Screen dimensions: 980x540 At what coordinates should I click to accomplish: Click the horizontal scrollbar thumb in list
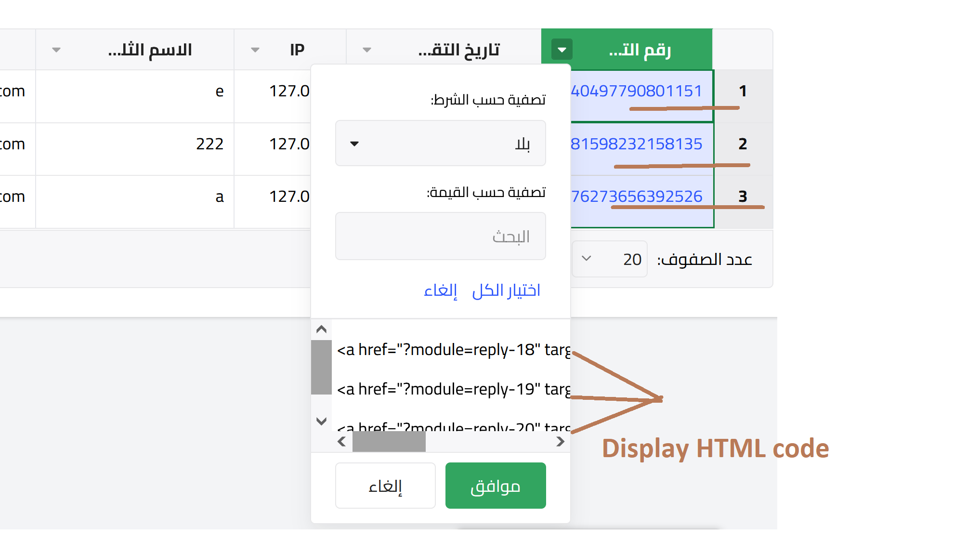(x=389, y=442)
